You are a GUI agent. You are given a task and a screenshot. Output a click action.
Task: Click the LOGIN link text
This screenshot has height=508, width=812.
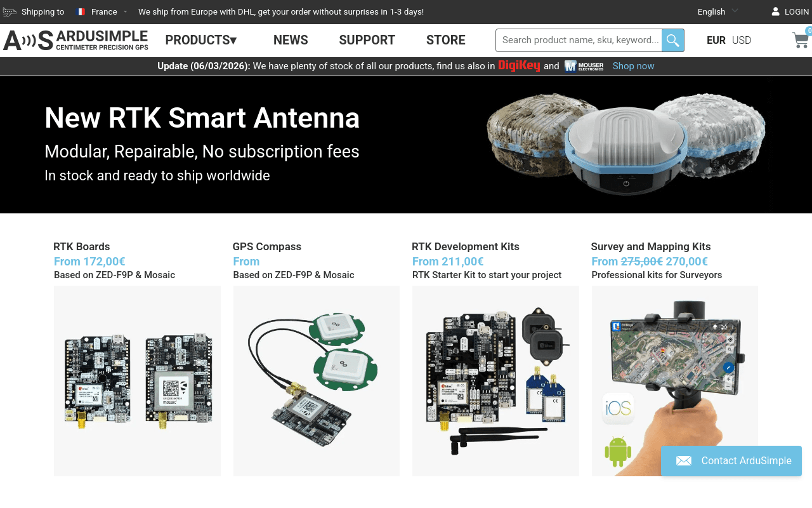pos(797,11)
